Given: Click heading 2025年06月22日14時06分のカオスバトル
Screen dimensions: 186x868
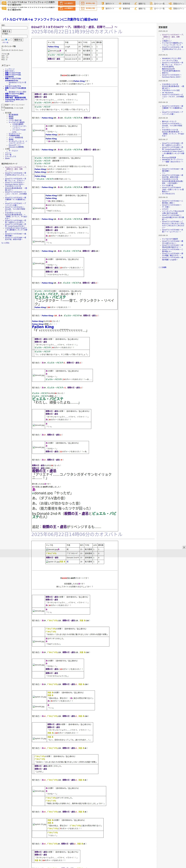Looking at the screenshot, I should (x=77, y=534).
